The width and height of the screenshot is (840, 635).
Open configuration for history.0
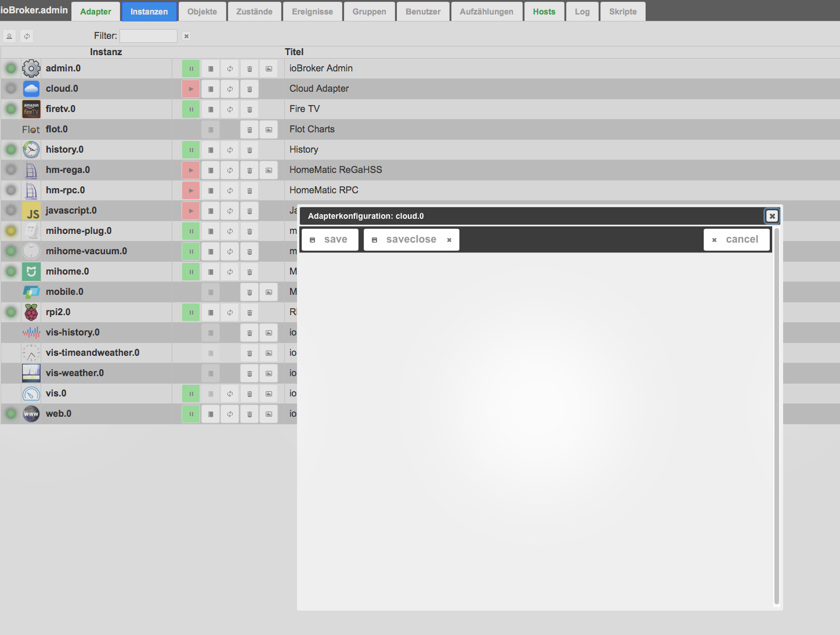[211, 150]
